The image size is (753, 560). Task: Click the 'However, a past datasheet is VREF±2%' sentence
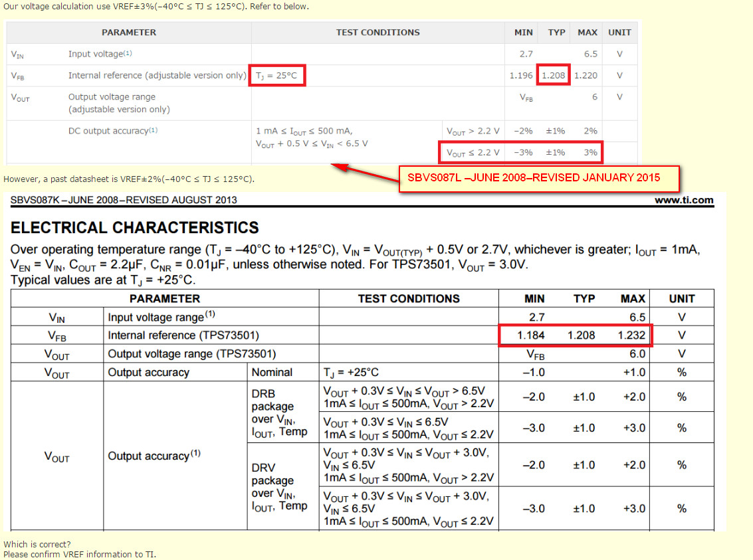coord(129,179)
